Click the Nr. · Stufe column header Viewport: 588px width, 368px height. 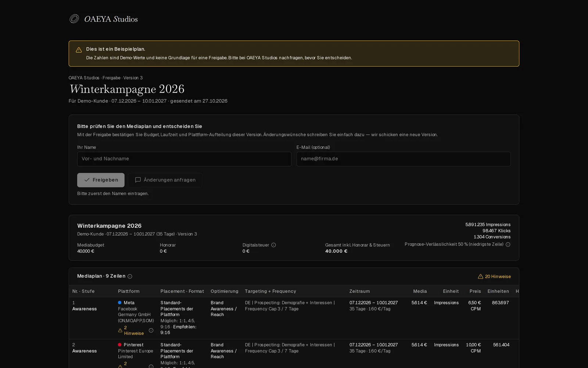tap(83, 291)
